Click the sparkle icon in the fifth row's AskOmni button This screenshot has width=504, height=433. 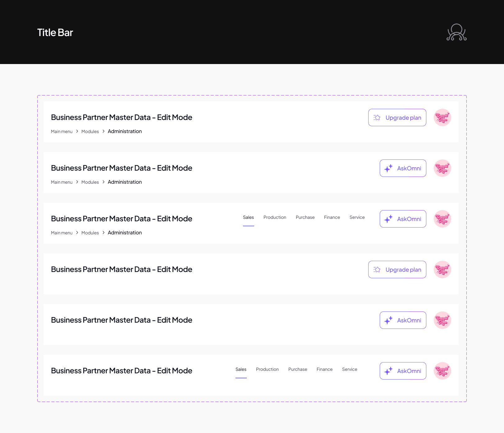point(388,320)
